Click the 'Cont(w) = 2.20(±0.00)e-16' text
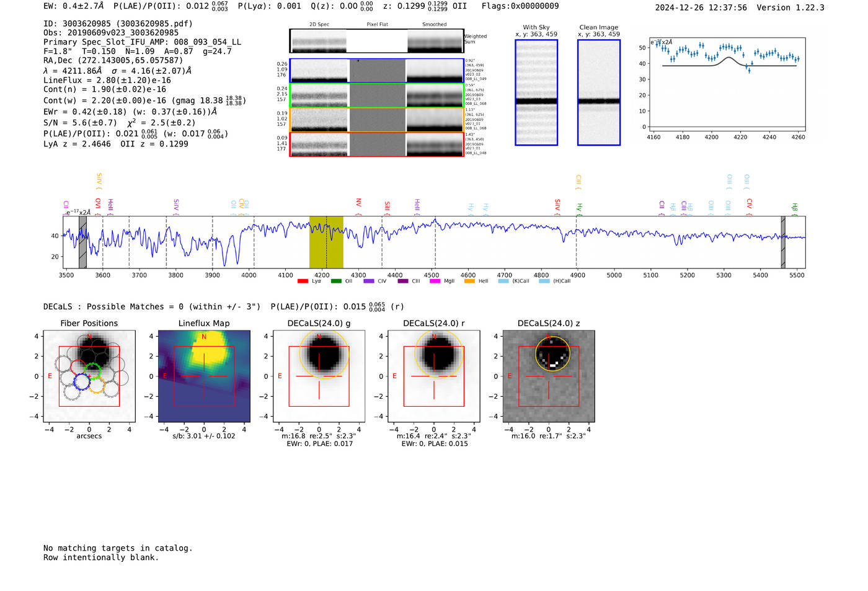 coord(105,100)
